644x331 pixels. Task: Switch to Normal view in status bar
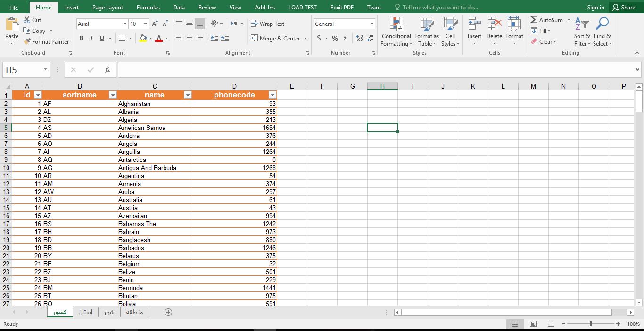pos(515,324)
